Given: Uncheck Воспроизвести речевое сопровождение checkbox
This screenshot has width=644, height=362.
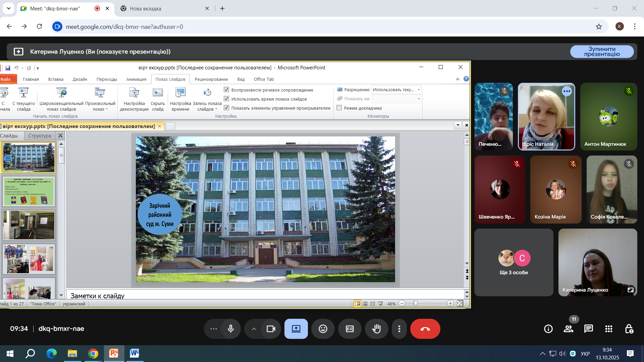Looking at the screenshot, I should [x=226, y=90].
